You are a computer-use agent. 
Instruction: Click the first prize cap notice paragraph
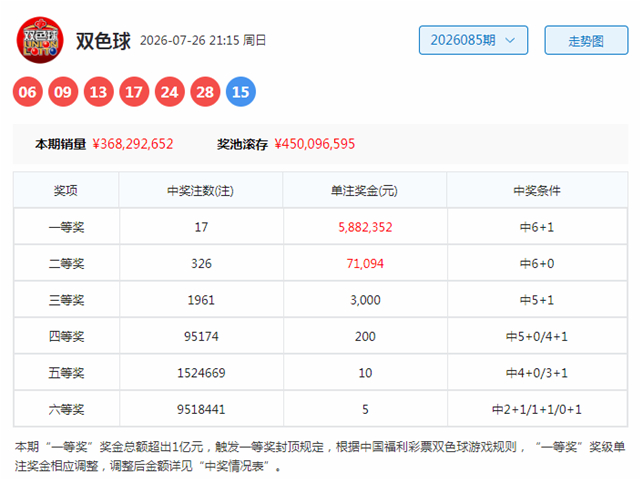pyautogui.click(x=320, y=456)
